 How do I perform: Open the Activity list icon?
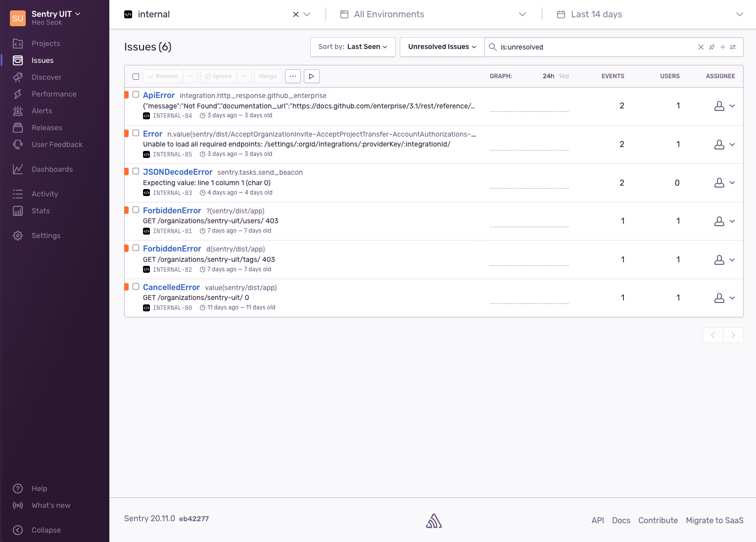(x=18, y=194)
